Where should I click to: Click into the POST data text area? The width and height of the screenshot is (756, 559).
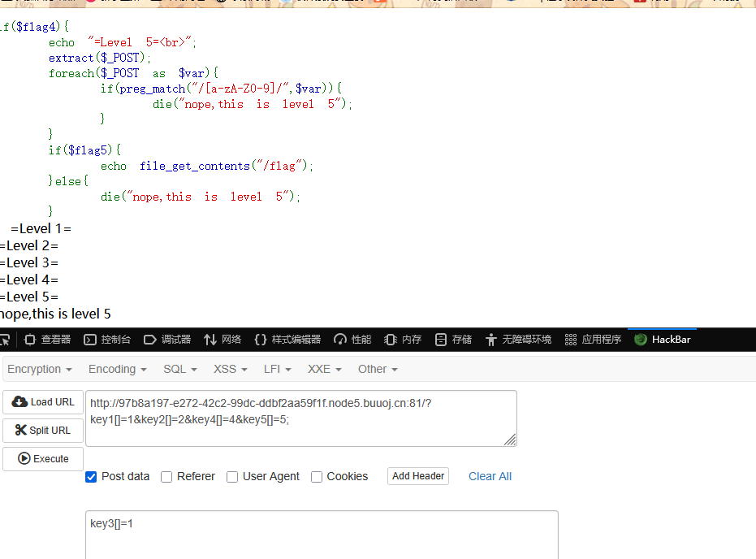[x=322, y=535]
